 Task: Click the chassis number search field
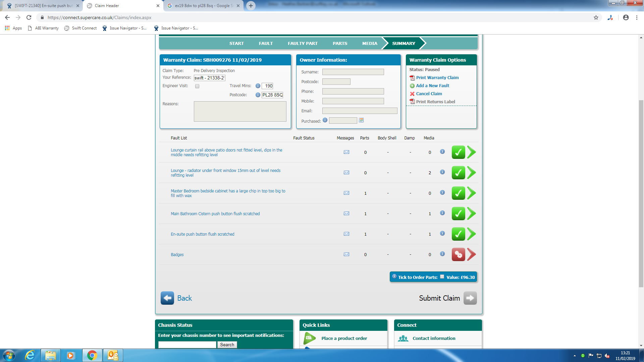point(187,345)
